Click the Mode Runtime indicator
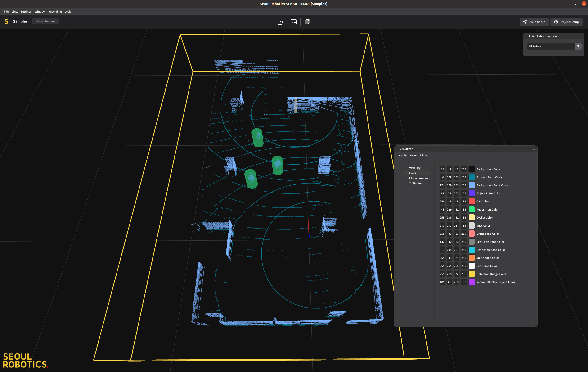 point(45,21)
